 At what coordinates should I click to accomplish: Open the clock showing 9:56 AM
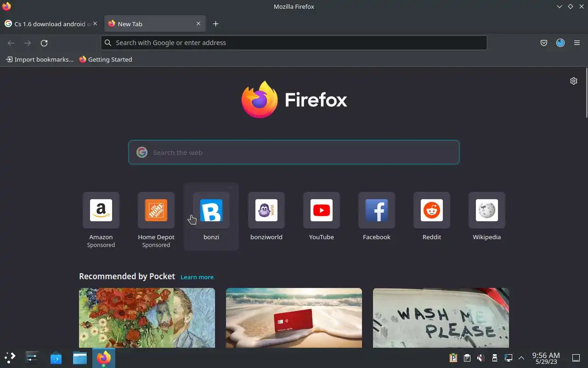546,358
